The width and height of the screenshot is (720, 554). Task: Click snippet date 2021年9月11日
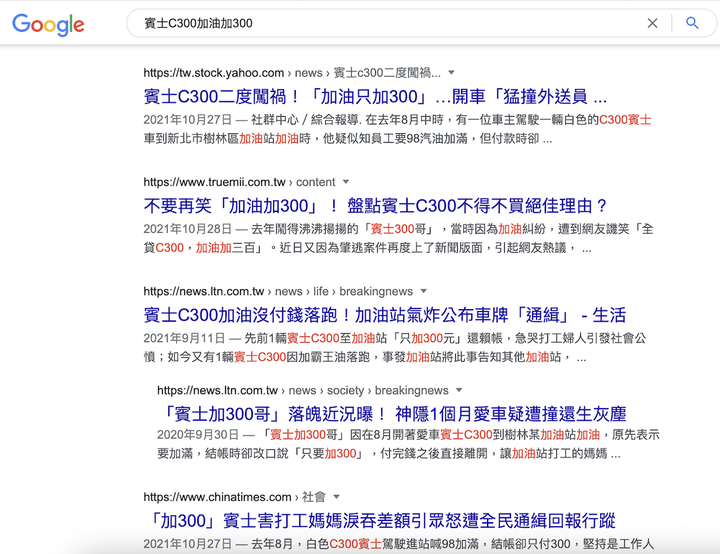[x=184, y=338]
